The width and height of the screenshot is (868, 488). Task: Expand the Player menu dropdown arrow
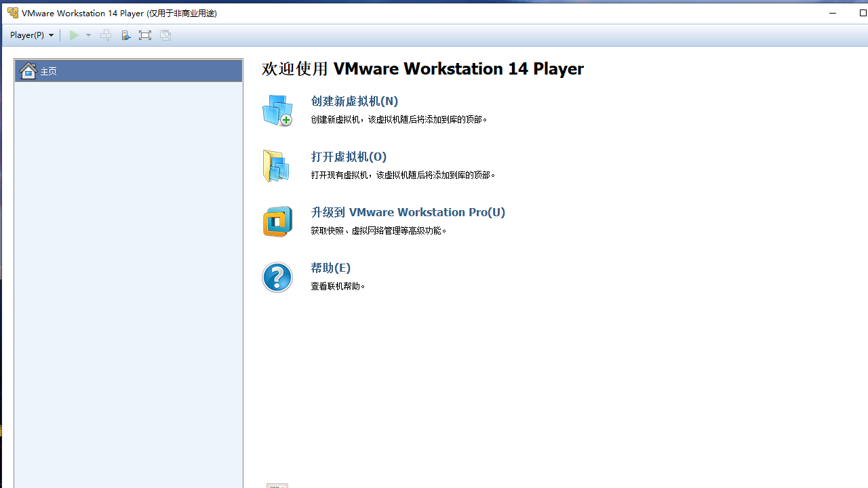[x=51, y=35]
